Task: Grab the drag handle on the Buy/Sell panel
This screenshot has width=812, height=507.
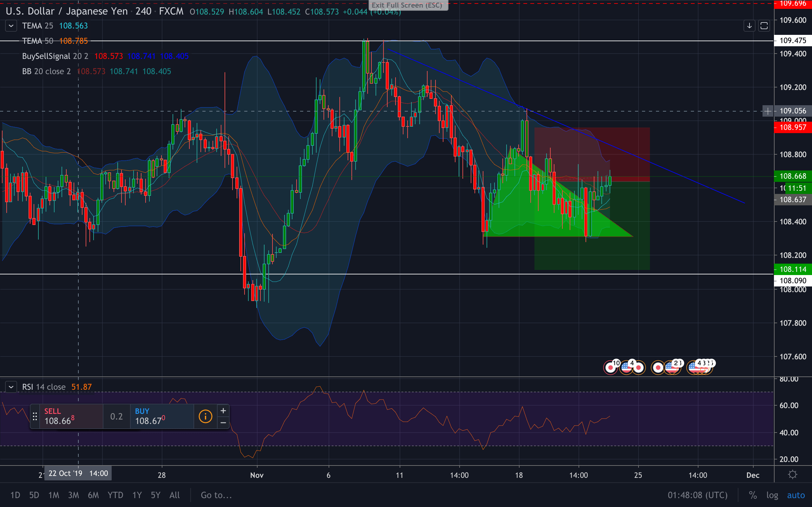Action: (x=35, y=416)
